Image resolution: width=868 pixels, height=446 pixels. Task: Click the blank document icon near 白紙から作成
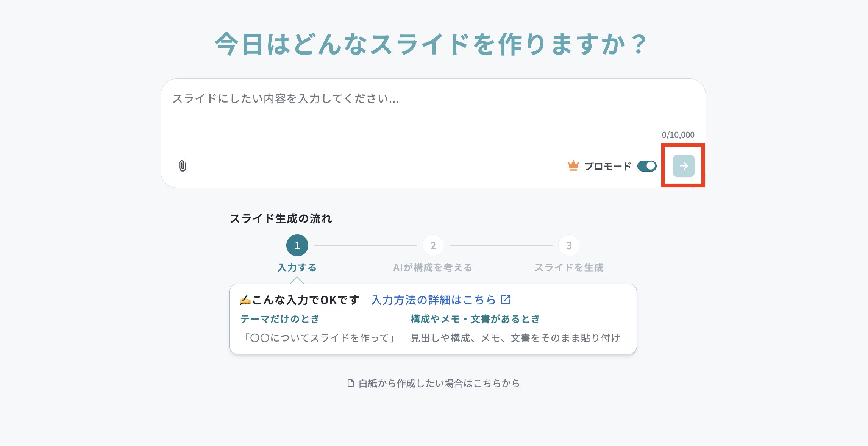(351, 383)
